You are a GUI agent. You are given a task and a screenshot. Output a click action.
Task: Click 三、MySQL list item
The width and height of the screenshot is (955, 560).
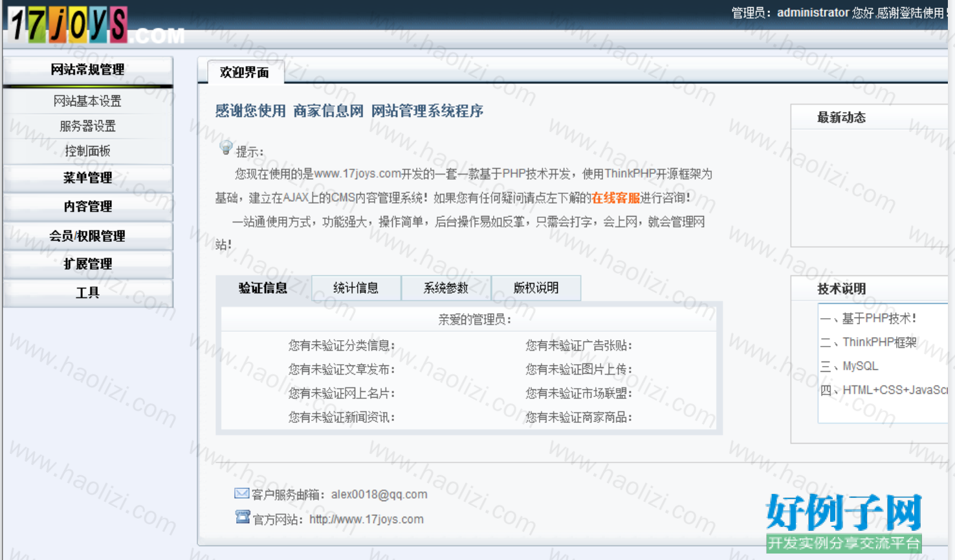(x=849, y=366)
